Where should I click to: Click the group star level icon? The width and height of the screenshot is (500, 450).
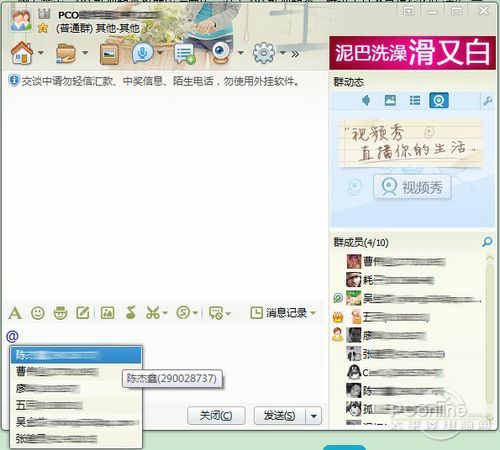pyautogui.click(x=43, y=28)
